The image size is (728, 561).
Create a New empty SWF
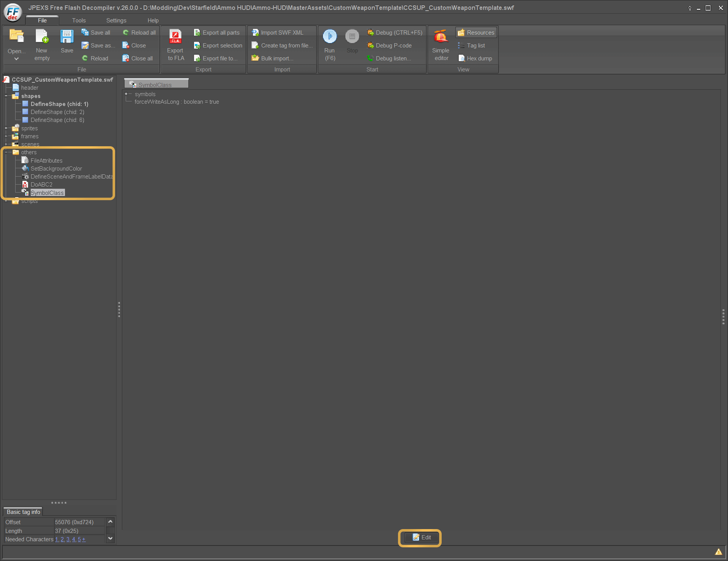(42, 45)
